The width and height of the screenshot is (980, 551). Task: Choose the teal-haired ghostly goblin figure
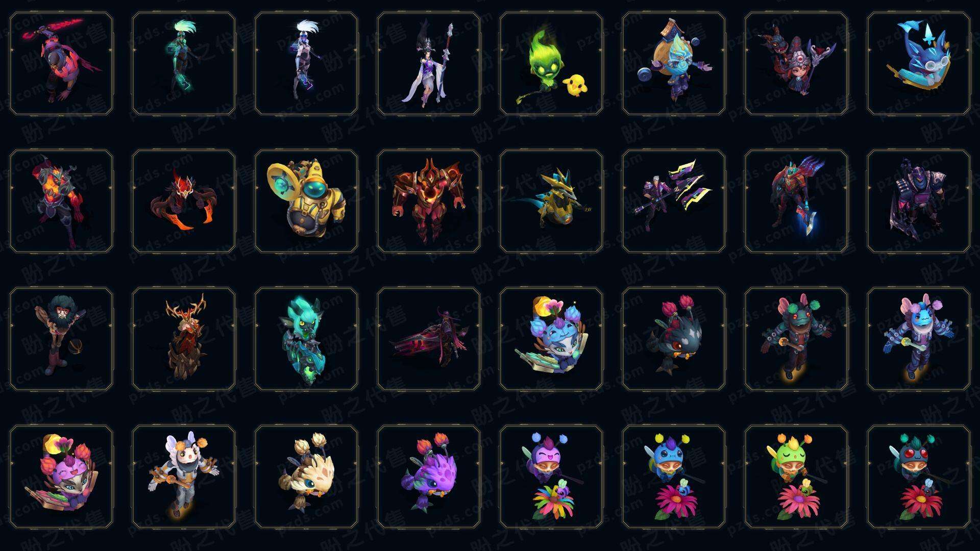(306, 339)
